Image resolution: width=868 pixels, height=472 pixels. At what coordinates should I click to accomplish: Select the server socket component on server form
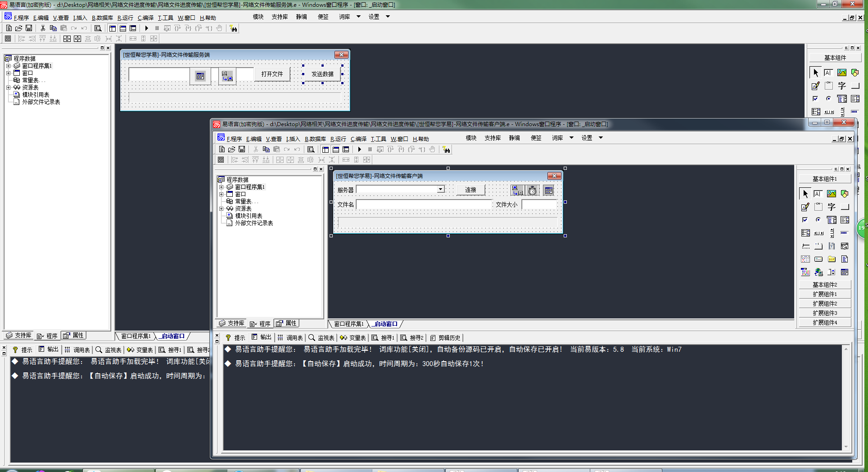(x=227, y=76)
